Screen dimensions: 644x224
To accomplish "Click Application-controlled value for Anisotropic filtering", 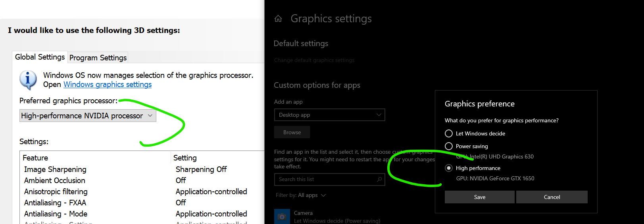I will [211, 192].
